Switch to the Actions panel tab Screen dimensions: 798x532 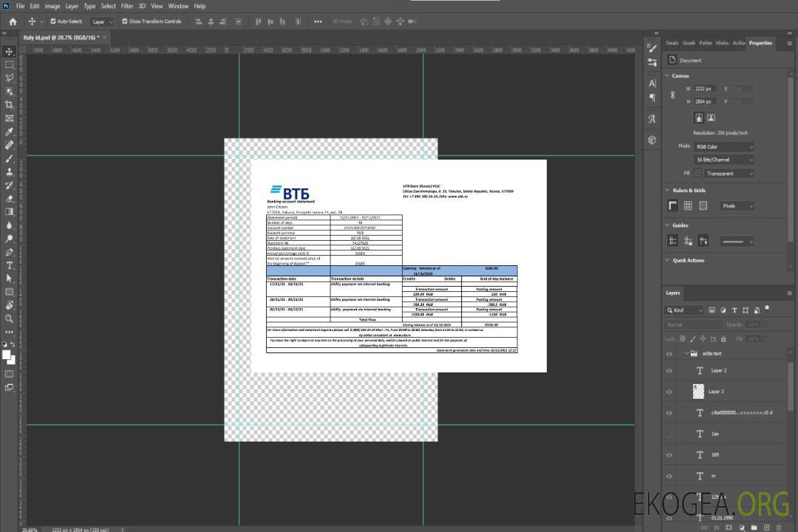tap(738, 43)
